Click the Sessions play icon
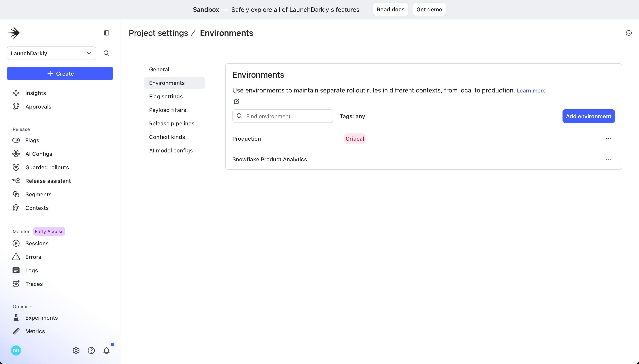This screenshot has width=639, height=364. pos(16,243)
